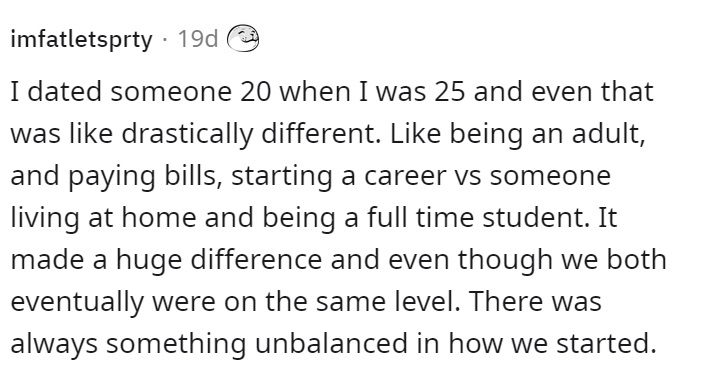
Task: Click the comment line starting 'I dated someone 20'
Action: (x=332, y=92)
